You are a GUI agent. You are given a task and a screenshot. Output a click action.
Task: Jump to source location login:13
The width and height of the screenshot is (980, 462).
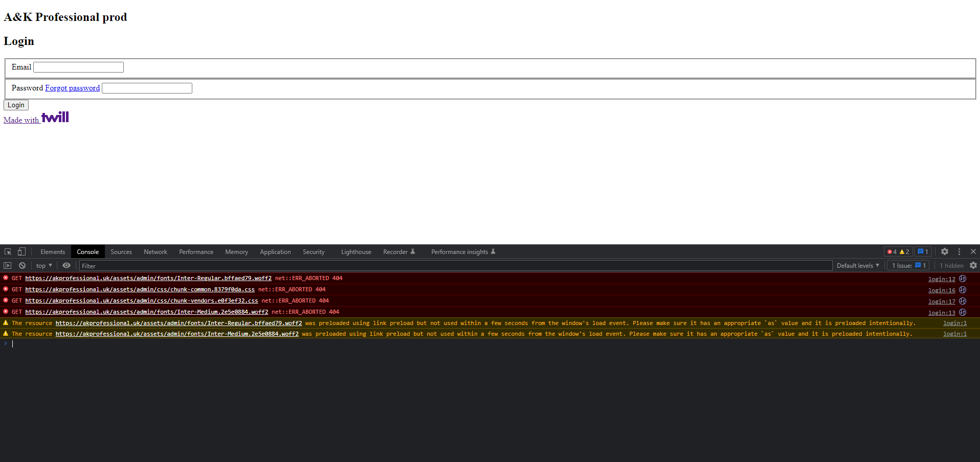[942, 313]
